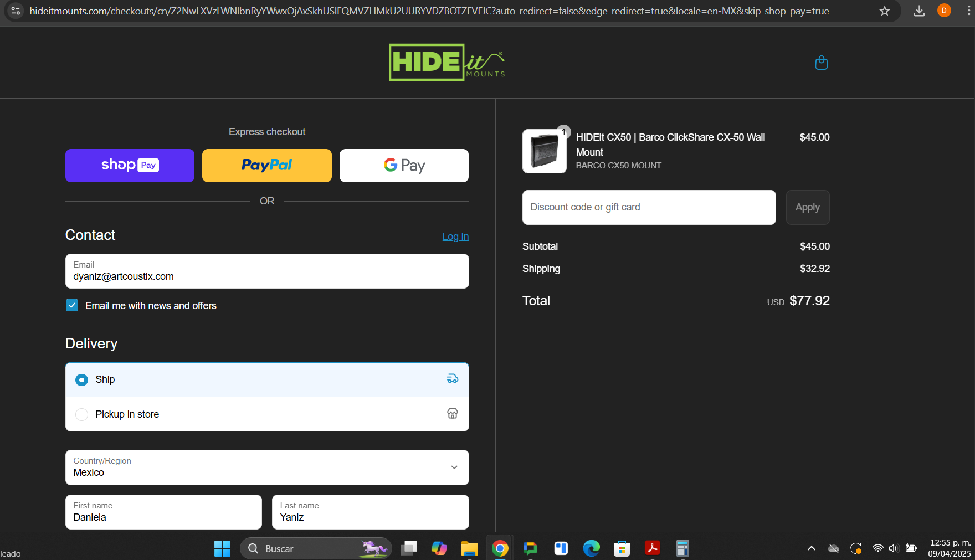Open Chrome's three-dot menu
The height and width of the screenshot is (560, 975).
pyautogui.click(x=968, y=11)
